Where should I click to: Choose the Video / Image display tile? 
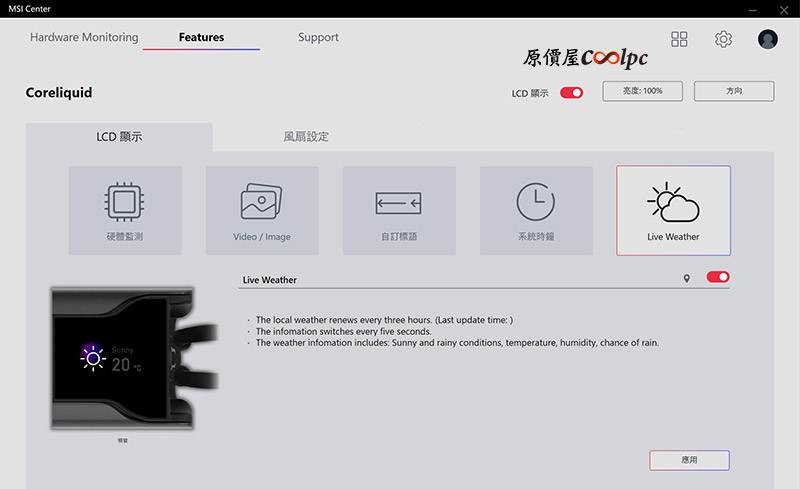point(262,210)
